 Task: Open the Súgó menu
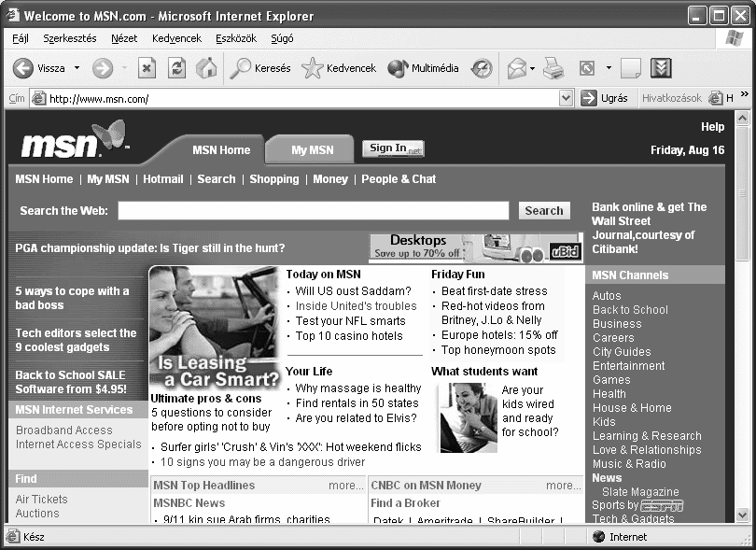pyautogui.click(x=282, y=38)
